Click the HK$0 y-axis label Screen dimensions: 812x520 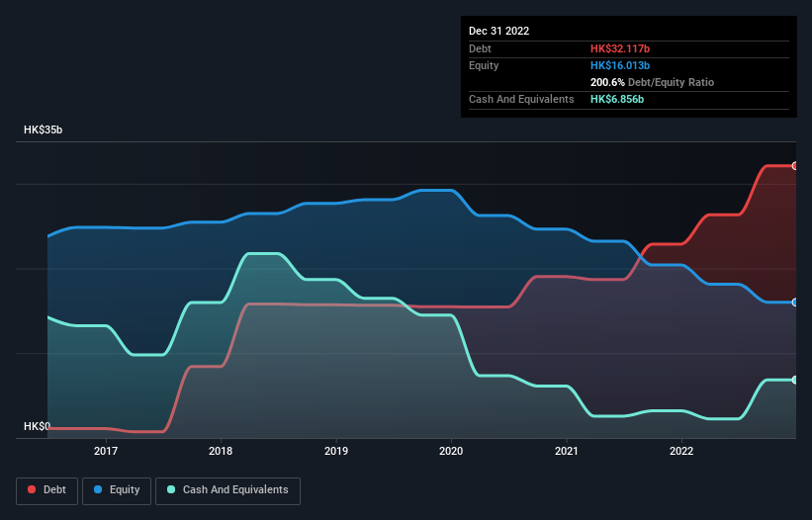coord(37,426)
